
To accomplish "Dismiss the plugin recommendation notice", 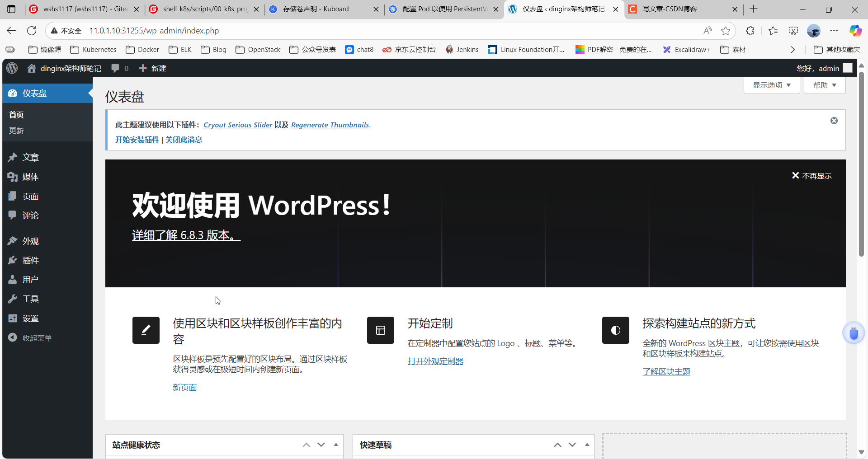I will pyautogui.click(x=834, y=121).
